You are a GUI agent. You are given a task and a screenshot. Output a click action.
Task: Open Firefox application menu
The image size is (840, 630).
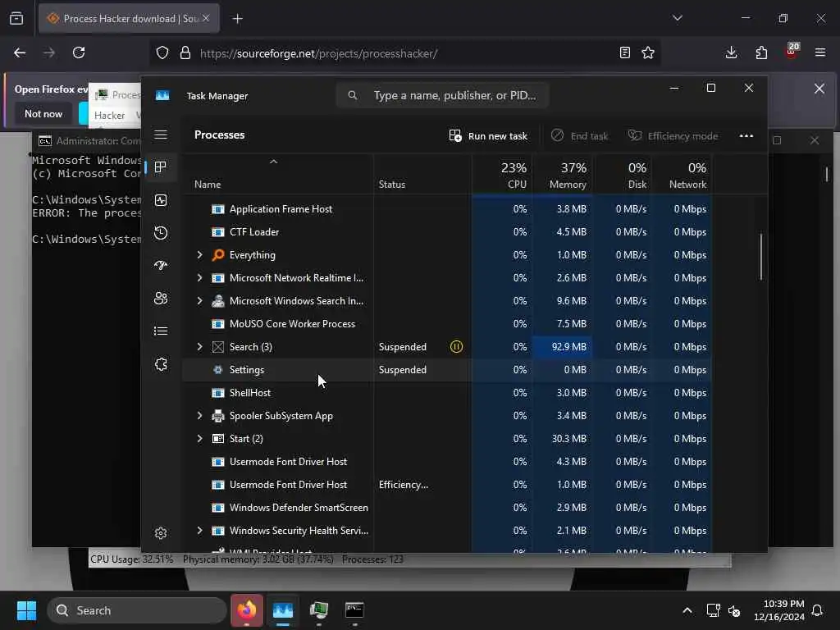(x=820, y=52)
